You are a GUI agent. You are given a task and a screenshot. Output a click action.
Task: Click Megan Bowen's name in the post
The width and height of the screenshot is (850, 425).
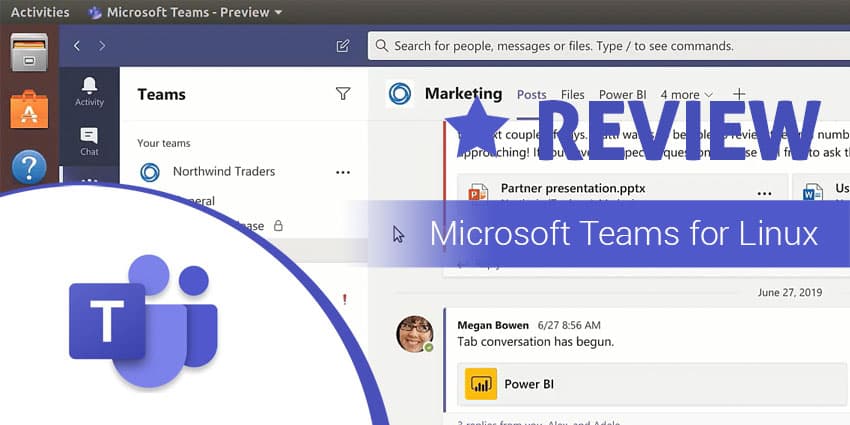coord(493,325)
